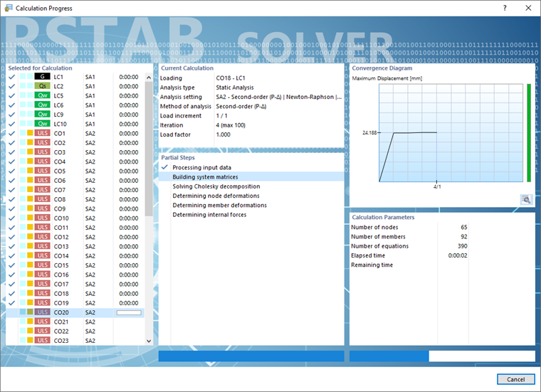The image size is (541, 392).
Task: Click the ULS badge of CO8
Action: coord(42,199)
